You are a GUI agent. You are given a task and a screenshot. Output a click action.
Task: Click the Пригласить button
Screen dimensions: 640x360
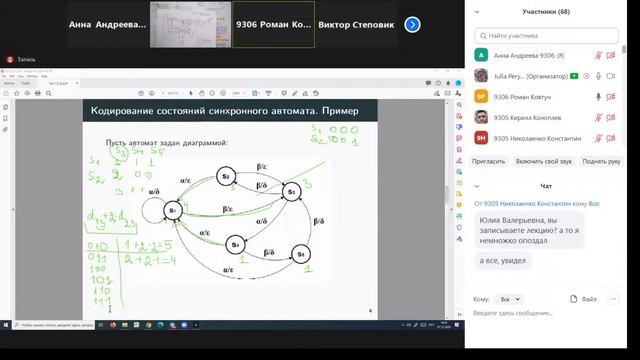489,162
